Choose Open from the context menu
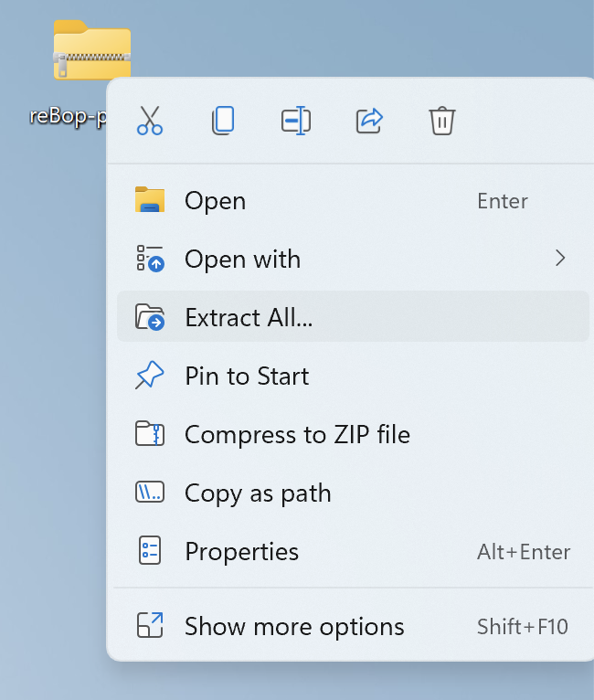 353,201
